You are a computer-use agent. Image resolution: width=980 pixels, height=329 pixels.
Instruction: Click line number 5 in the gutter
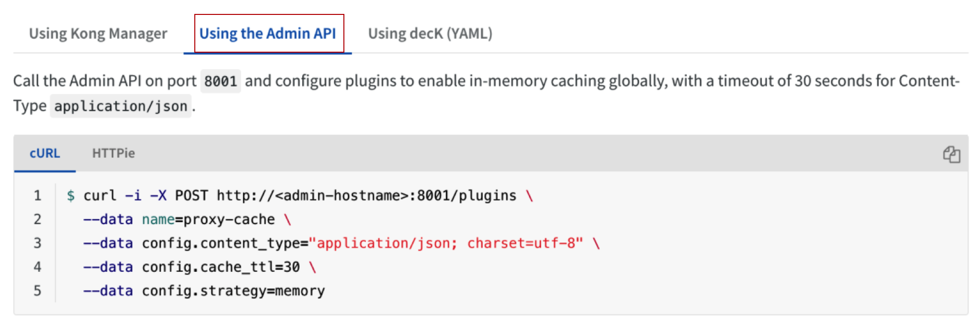coord(37,291)
